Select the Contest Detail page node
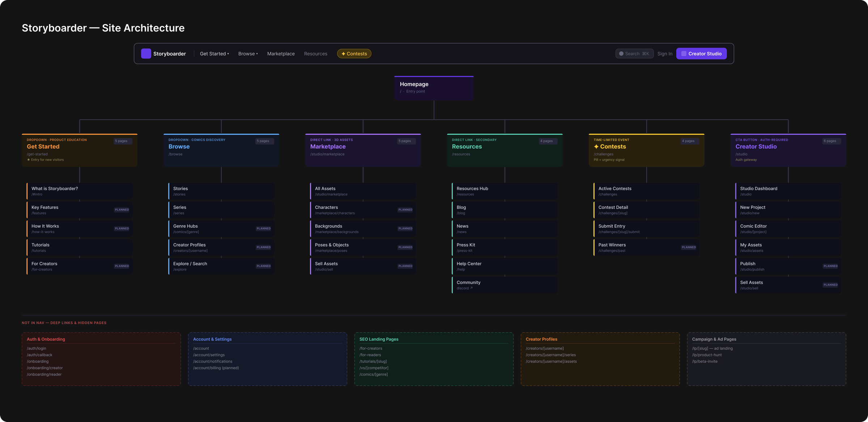 pos(647,210)
